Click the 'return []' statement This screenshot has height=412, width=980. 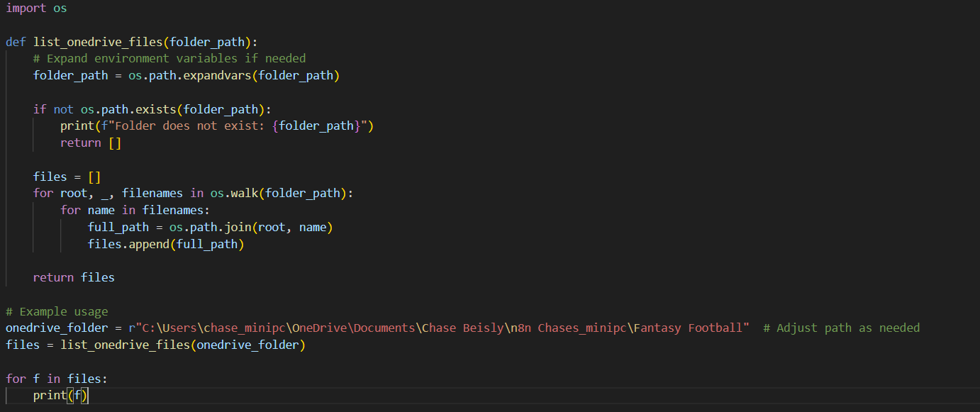tap(91, 143)
